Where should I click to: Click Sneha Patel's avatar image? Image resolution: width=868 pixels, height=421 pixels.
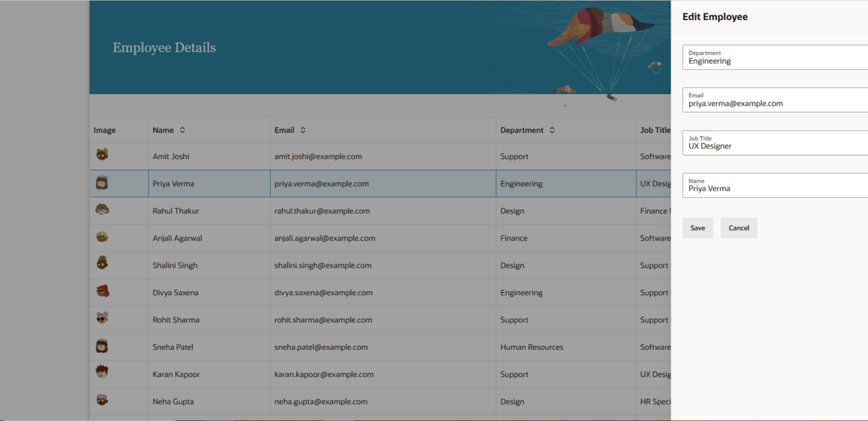click(102, 345)
